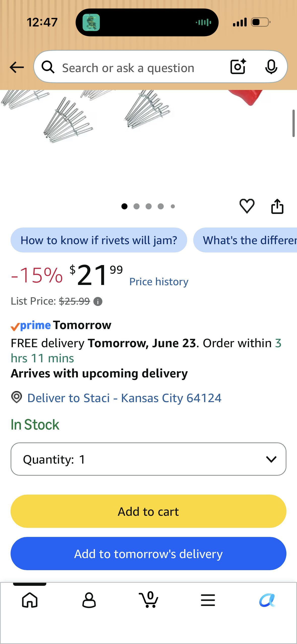Add the product to cart

click(x=148, y=511)
